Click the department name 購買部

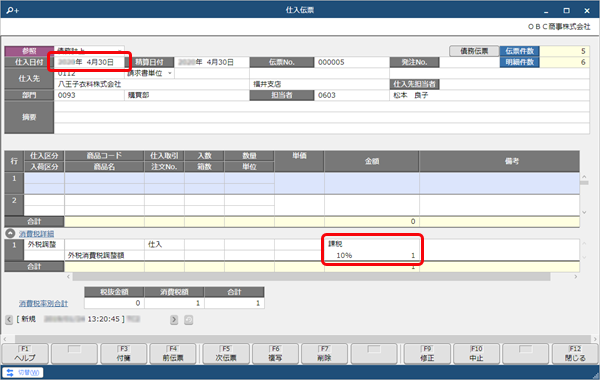(139, 95)
